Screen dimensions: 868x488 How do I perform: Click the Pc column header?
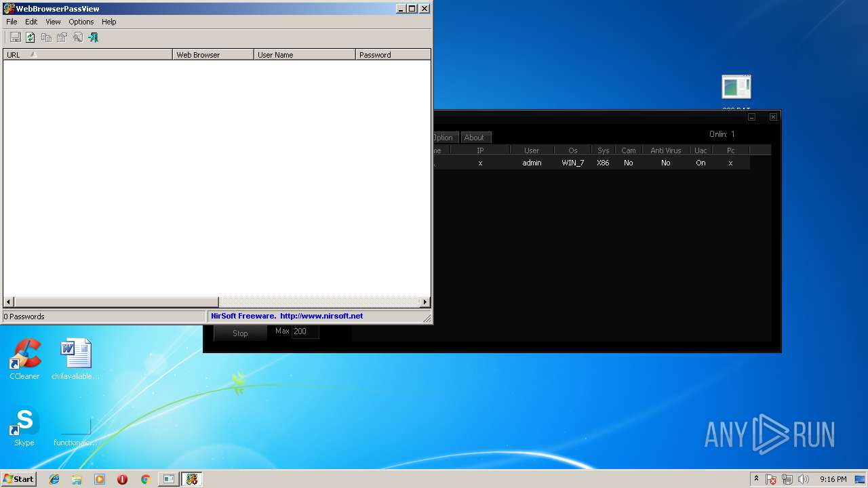(730, 150)
